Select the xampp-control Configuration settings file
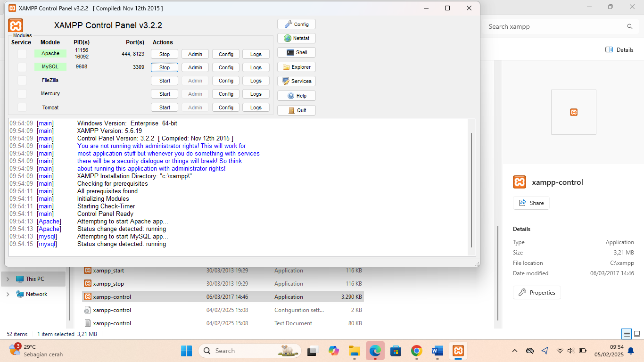This screenshot has width=644, height=362. point(223,310)
